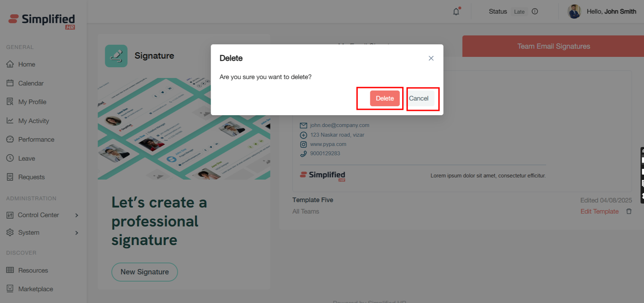Screen dimensions: 644x303
Task: Click John Smith's profile avatar
Action: point(574,11)
